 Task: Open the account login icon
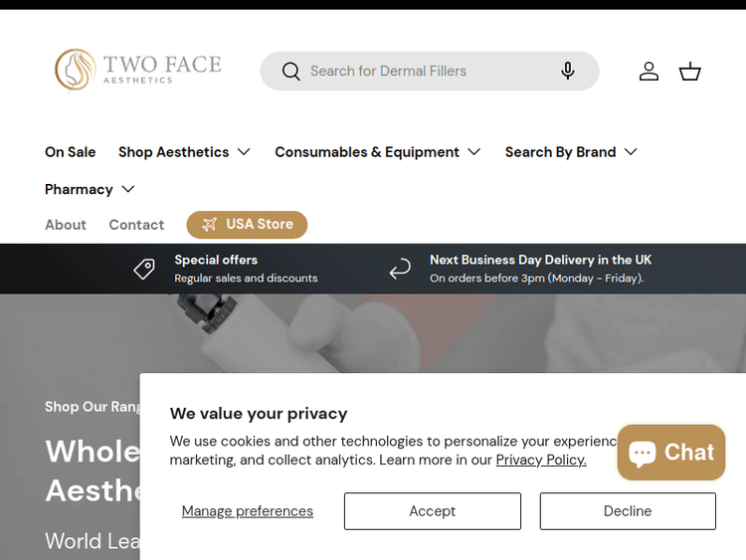649,72
